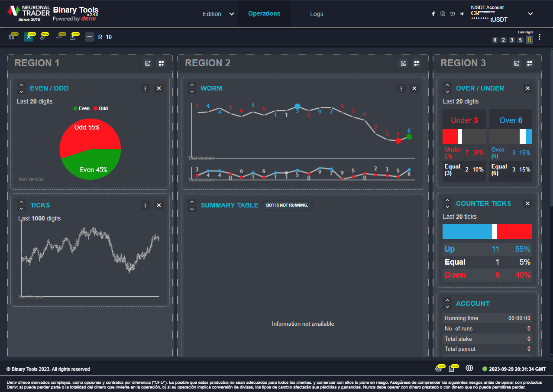Click the grid layout icon in Region 2 header
The width and height of the screenshot is (553, 392).
click(416, 63)
